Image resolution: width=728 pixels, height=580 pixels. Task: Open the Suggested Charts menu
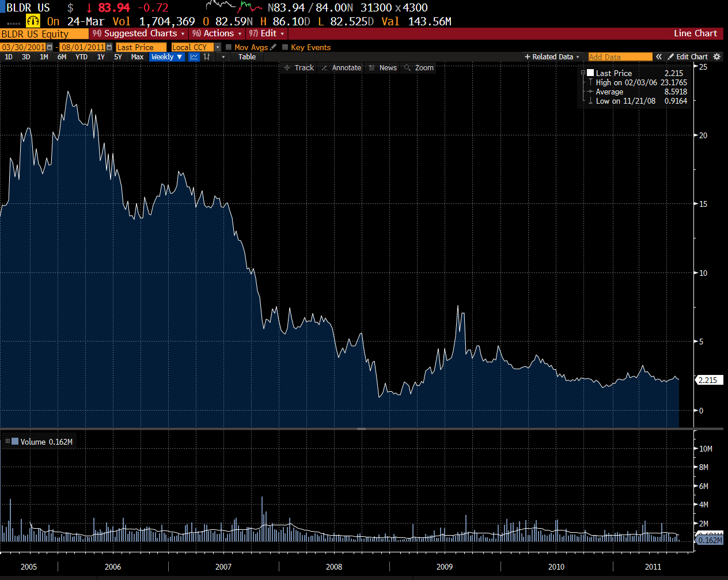pyautogui.click(x=139, y=33)
